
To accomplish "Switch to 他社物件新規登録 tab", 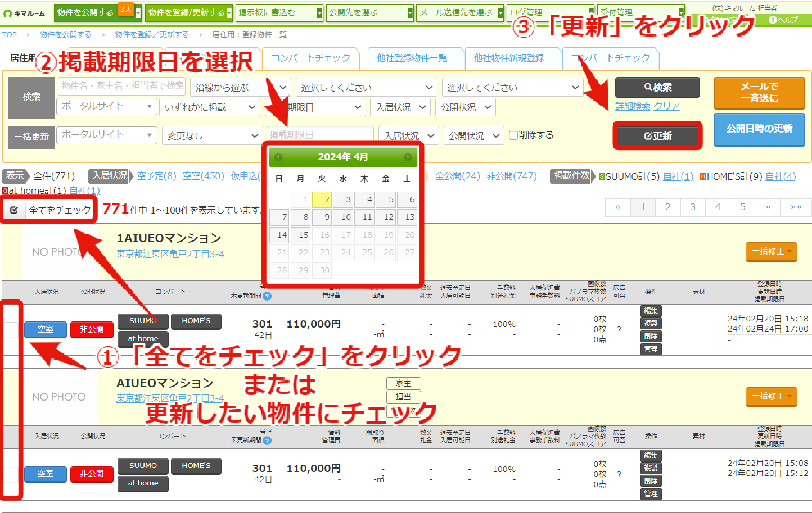I will click(509, 58).
